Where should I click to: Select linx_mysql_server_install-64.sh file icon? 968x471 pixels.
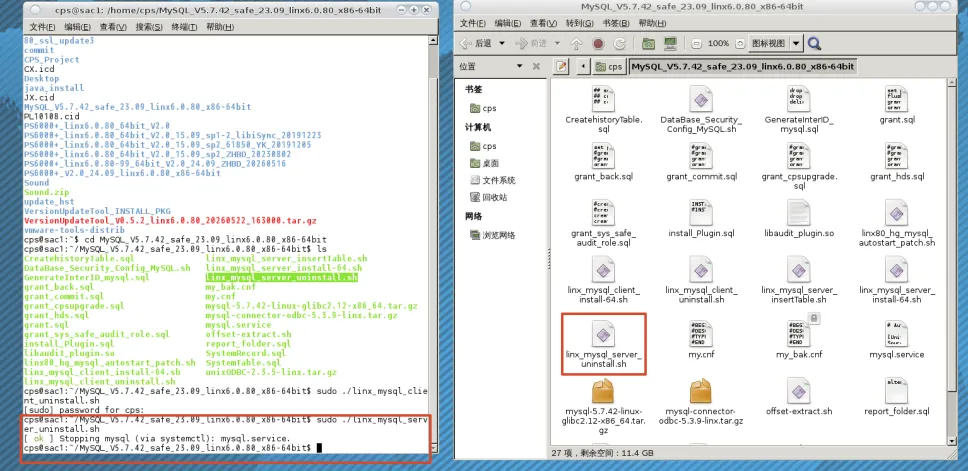(x=896, y=269)
